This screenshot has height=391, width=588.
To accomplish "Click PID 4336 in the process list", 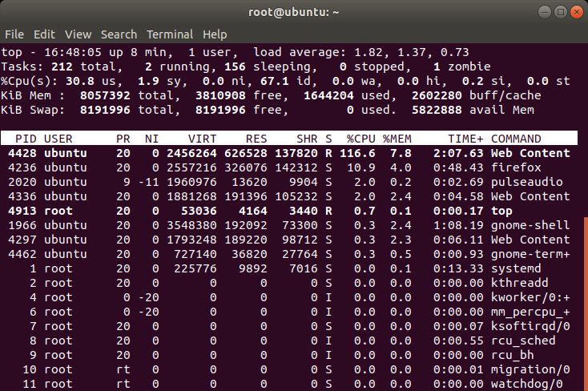I will coord(22,196).
